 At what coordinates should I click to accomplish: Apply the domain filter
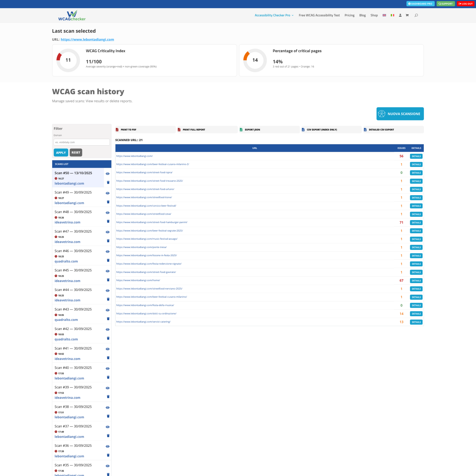61,153
